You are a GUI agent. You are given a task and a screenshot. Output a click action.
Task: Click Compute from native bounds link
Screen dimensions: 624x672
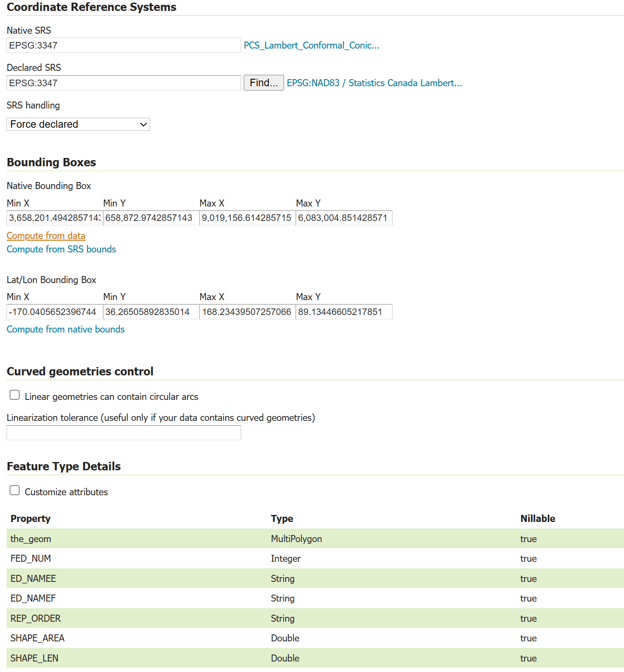[x=66, y=329]
